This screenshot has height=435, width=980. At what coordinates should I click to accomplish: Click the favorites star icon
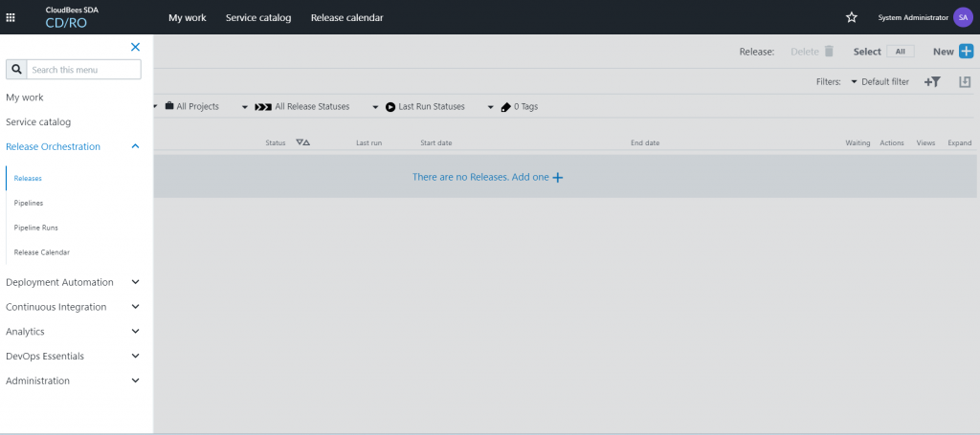click(x=851, y=17)
